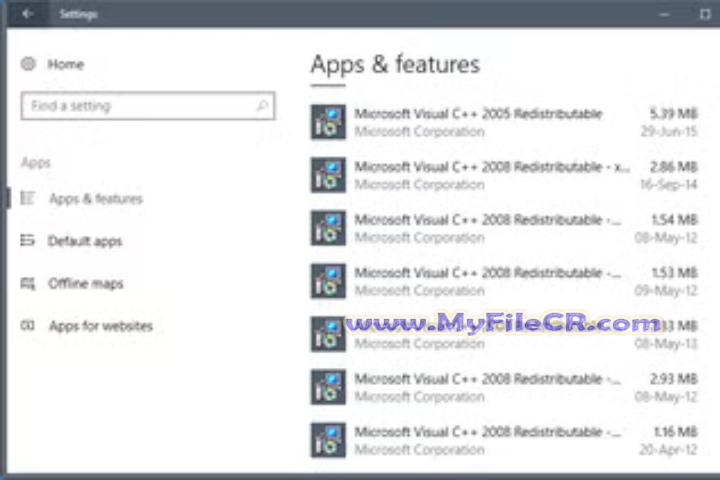Click the Visual C++ 2005 Redistributable installer icon
The image size is (720, 480).
328,122
